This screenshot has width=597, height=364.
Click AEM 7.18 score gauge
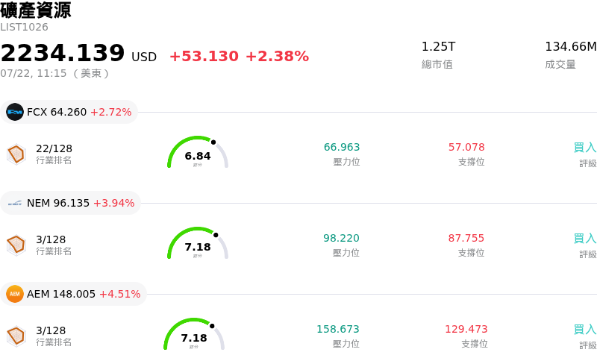[x=194, y=334]
